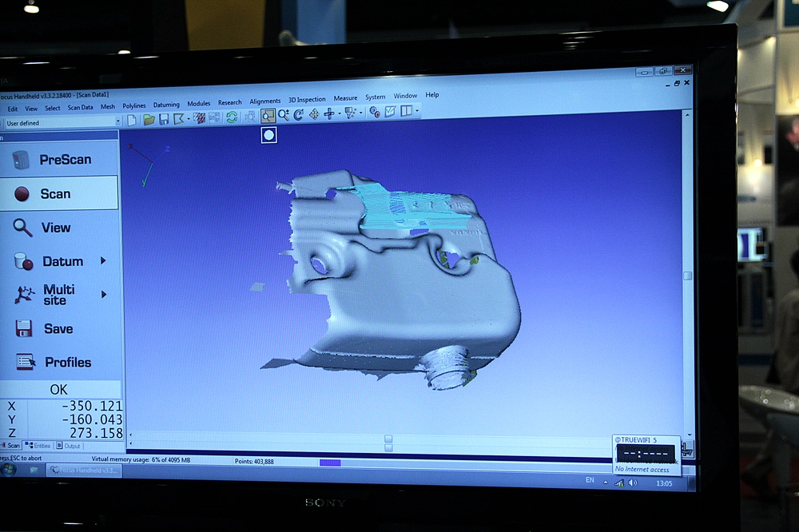Click the rotate view arrow icon
Viewport: 799px width, 532px height.
pyautogui.click(x=299, y=115)
